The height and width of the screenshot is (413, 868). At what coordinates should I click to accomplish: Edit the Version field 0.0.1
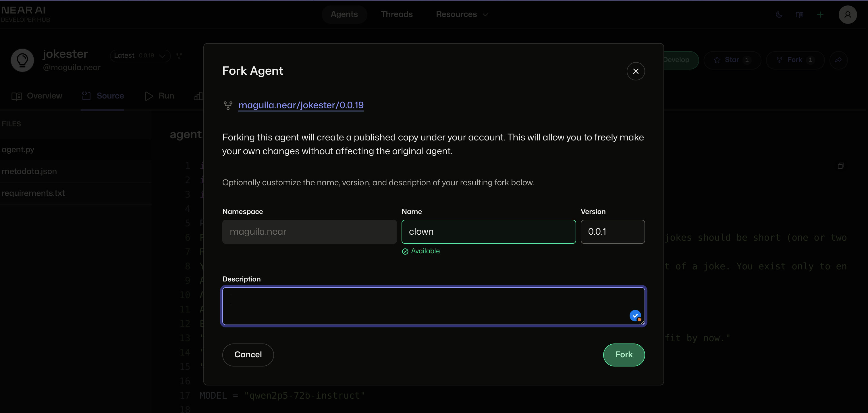(613, 232)
